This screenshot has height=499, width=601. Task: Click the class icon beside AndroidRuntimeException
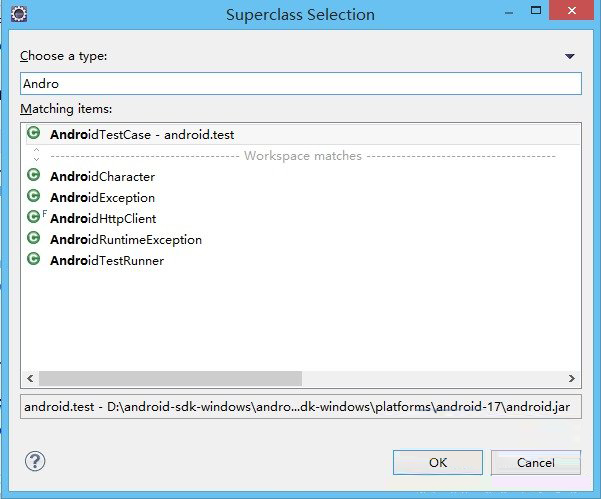pyautogui.click(x=33, y=238)
